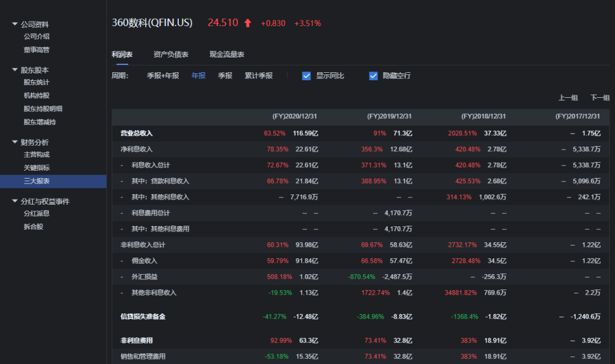The height and width of the screenshot is (364, 615).
Task: Collapse the 公司资料 sidebar section
Action: click(15, 24)
